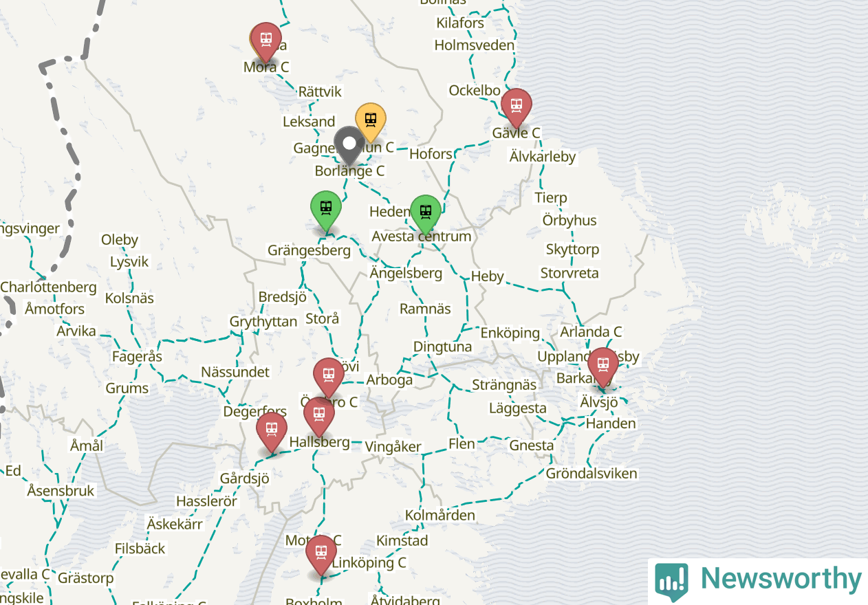The height and width of the screenshot is (605, 868).
Task: Click the Åsensbruk label
Action: pyautogui.click(x=61, y=492)
